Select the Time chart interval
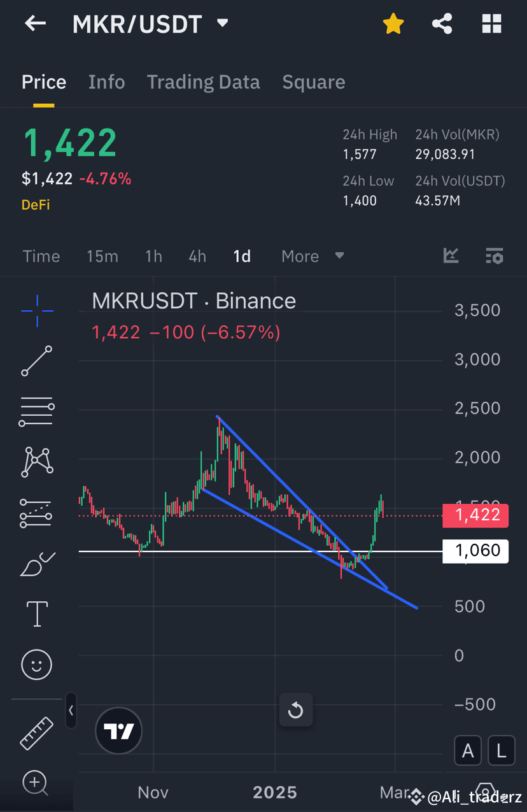Screen dimensions: 527x812 41,256
